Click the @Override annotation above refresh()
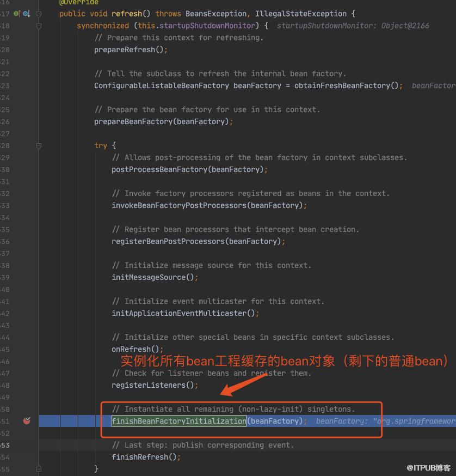This screenshot has height=476, width=456. coord(78,3)
